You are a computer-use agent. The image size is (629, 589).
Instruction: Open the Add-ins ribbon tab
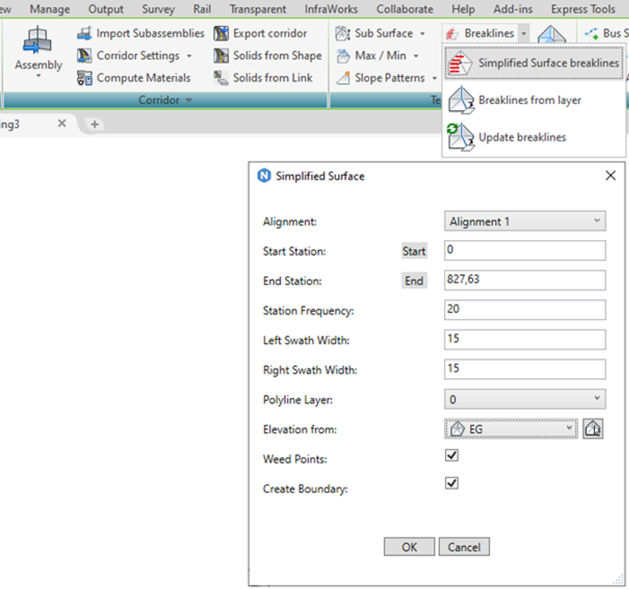513,9
